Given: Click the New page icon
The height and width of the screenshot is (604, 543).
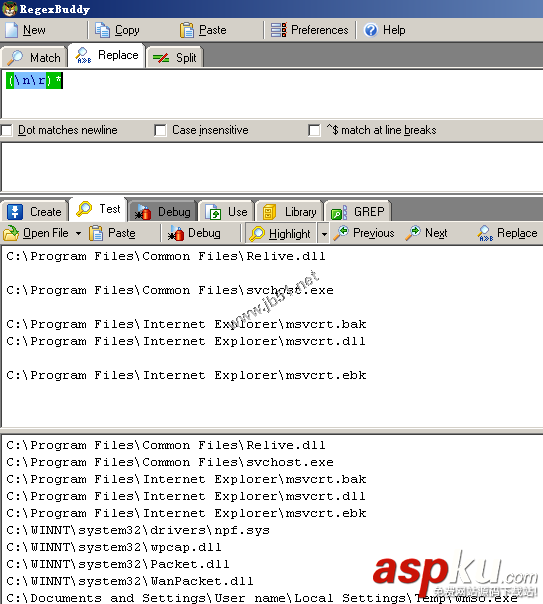Looking at the screenshot, I should point(11,30).
